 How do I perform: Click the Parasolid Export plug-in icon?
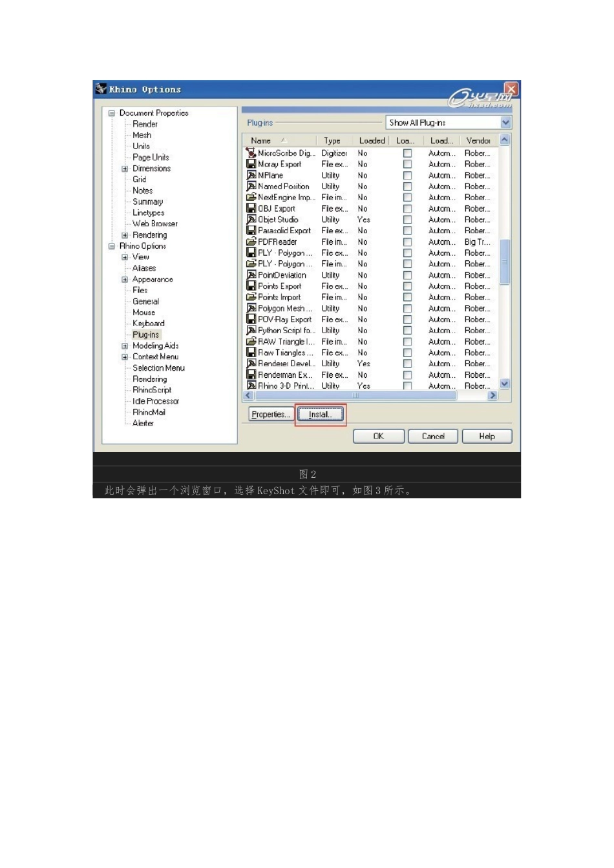click(x=251, y=231)
